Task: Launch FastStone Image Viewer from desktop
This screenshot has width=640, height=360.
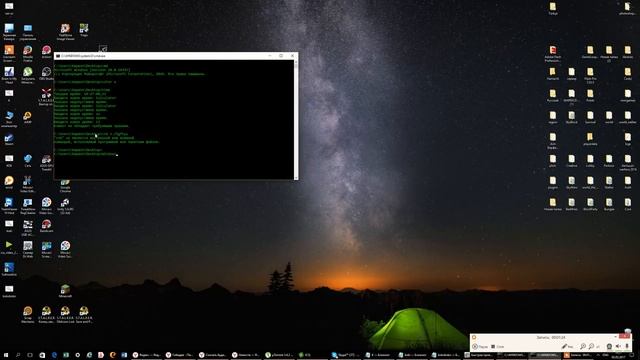Action: coord(65,32)
